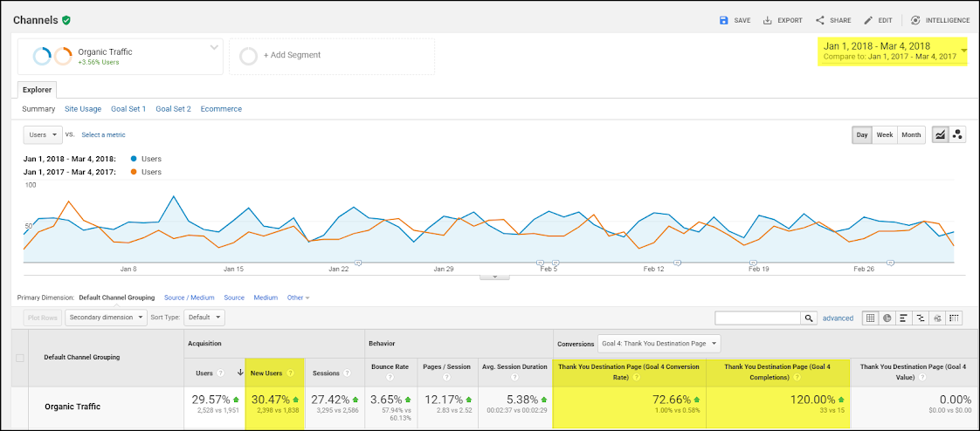Tick the Default Channel Grouping header checkbox
The height and width of the screenshot is (431, 980).
(x=20, y=358)
